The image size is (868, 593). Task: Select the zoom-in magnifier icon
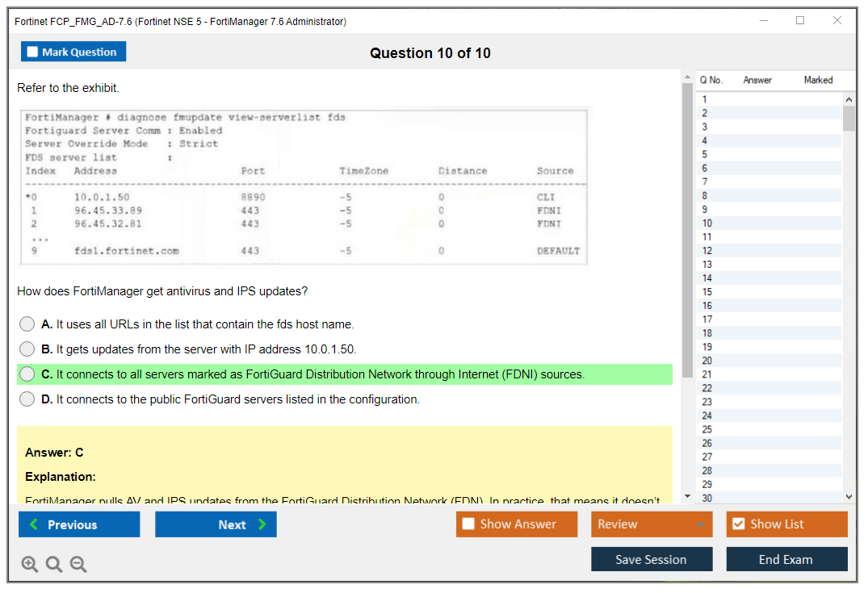click(29, 564)
